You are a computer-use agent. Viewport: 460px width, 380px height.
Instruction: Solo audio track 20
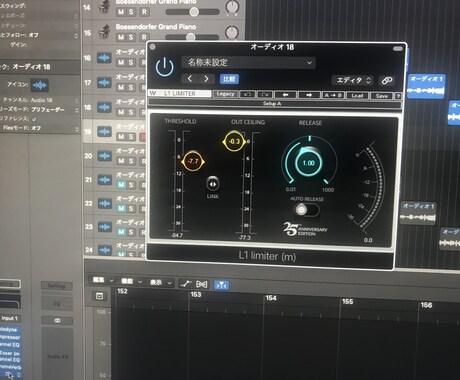(131, 161)
